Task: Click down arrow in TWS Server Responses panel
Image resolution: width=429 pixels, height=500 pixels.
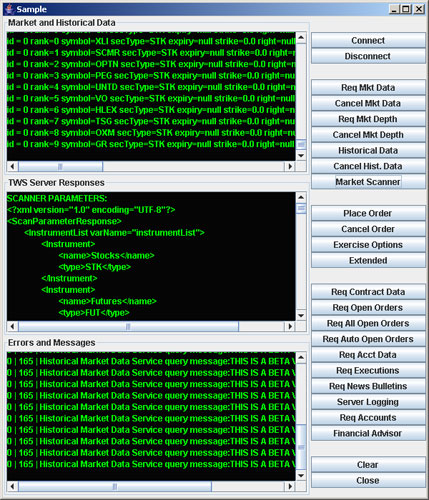Action: click(301, 315)
